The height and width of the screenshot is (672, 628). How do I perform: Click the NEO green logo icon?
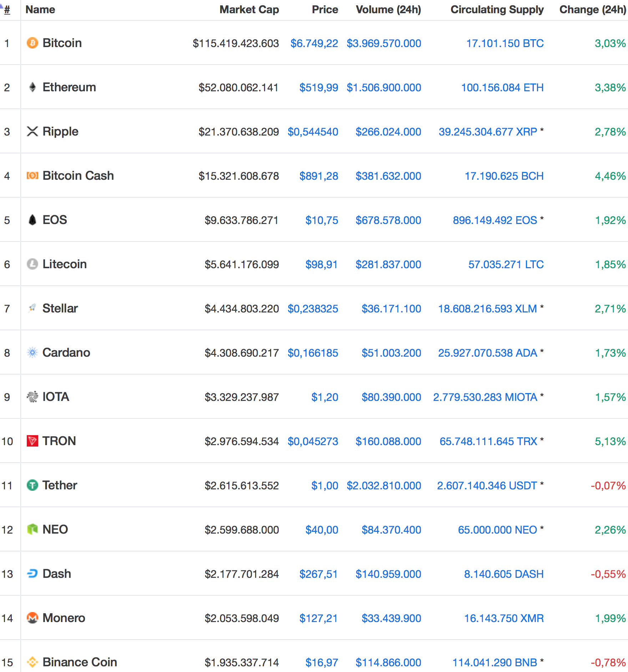[32, 530]
